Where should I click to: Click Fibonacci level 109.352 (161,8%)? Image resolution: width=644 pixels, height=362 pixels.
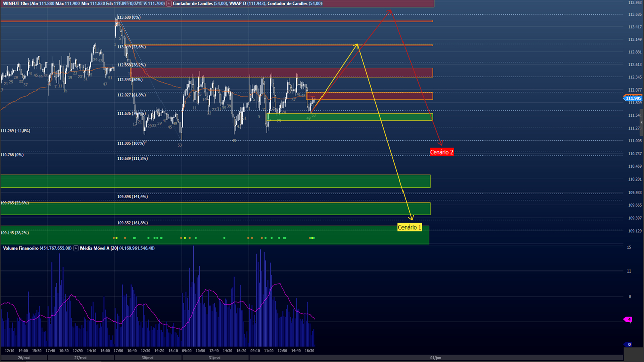[x=132, y=223]
